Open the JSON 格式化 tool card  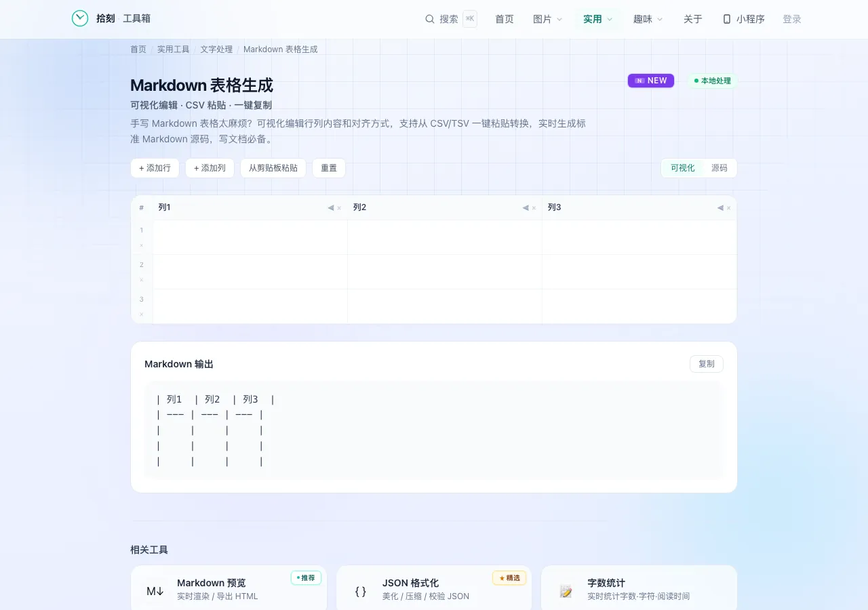tap(434, 588)
